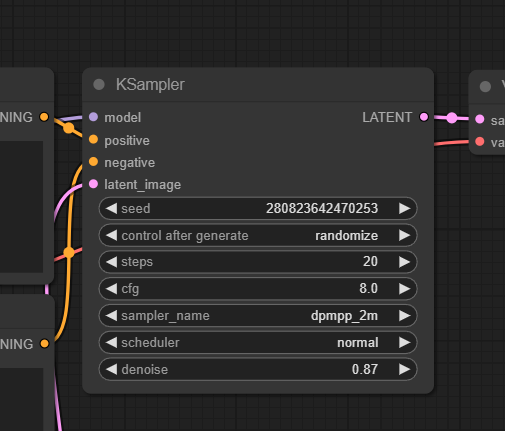Viewport: 505px width, 431px height.
Task: Click the midpoint dot on positive link
Action: 69,128
